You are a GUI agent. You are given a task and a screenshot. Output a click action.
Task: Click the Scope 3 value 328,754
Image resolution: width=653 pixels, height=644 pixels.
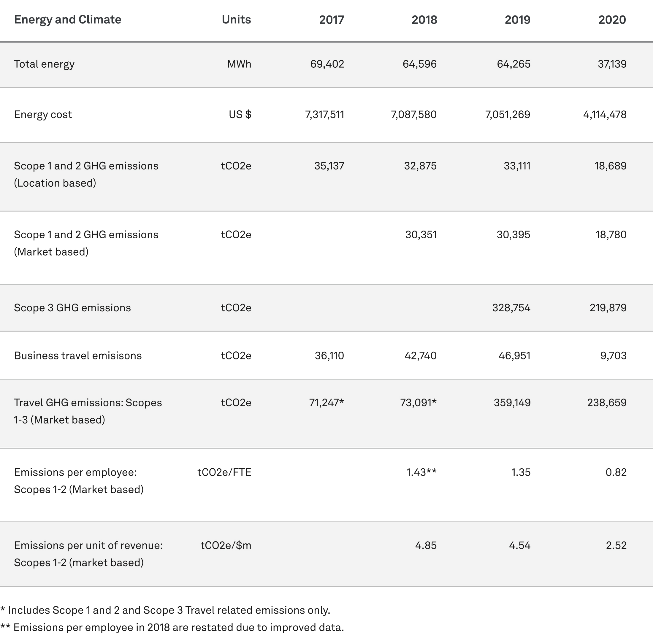511,308
